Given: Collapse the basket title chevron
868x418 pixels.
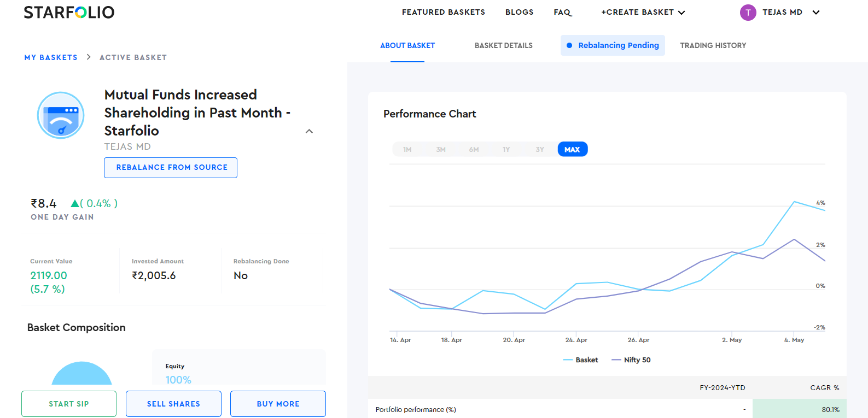Looking at the screenshot, I should (309, 131).
